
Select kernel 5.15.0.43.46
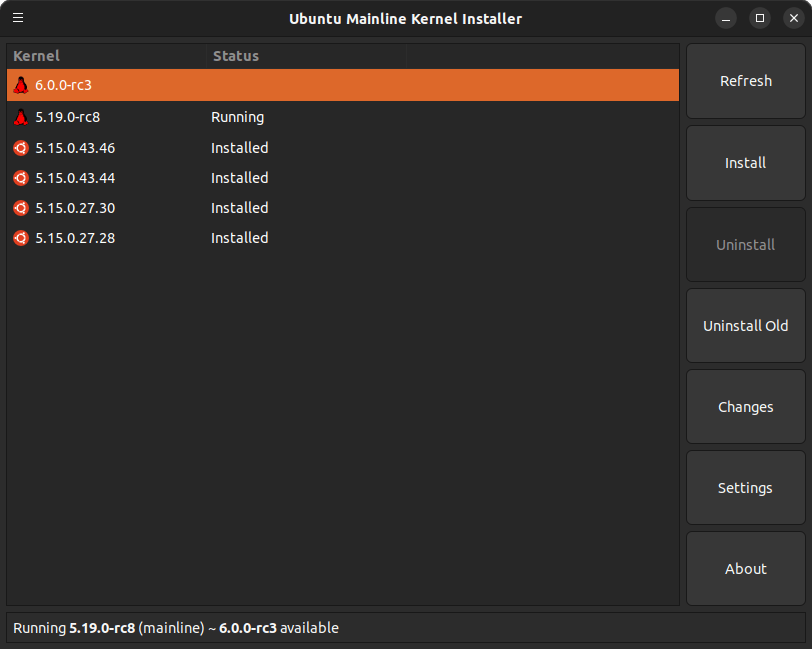343,148
